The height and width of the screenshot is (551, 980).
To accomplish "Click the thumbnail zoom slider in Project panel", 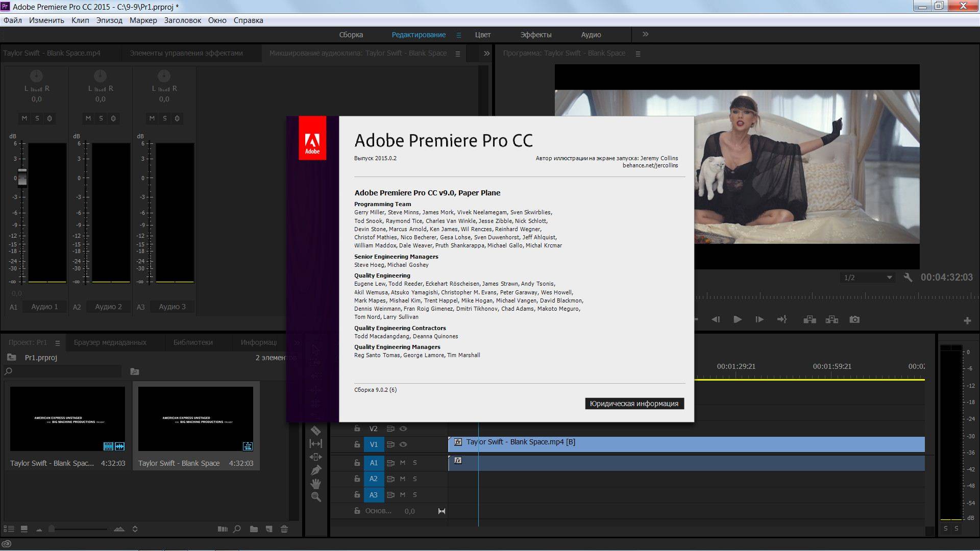I will (52, 529).
